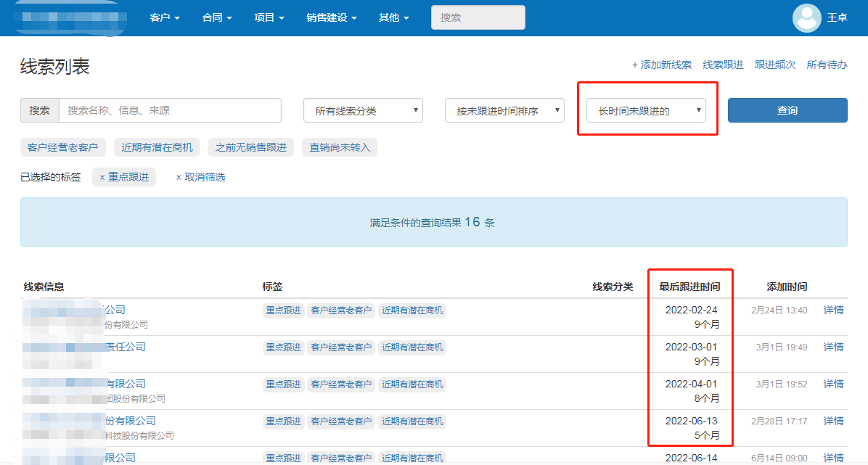This screenshot has width=868, height=465.
Task: Click 取消筛选 to clear filters
Action: coord(201,177)
